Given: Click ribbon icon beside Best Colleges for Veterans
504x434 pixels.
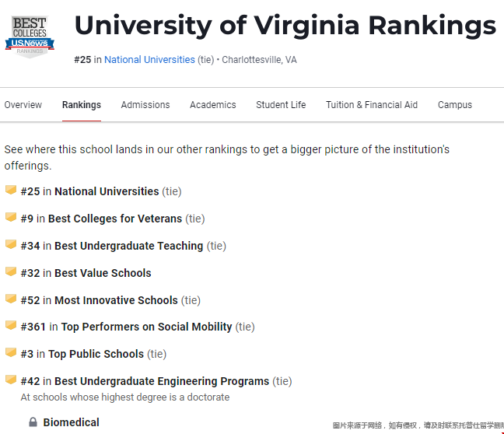Looking at the screenshot, I should [11, 218].
